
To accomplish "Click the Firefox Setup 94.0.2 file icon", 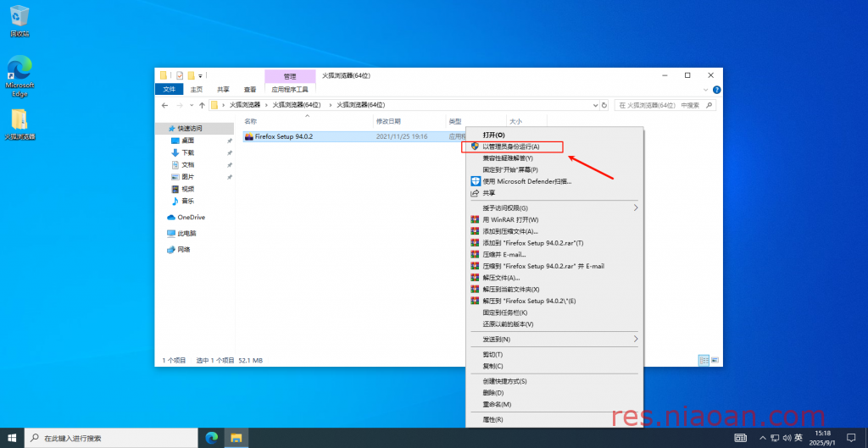I will (x=249, y=136).
